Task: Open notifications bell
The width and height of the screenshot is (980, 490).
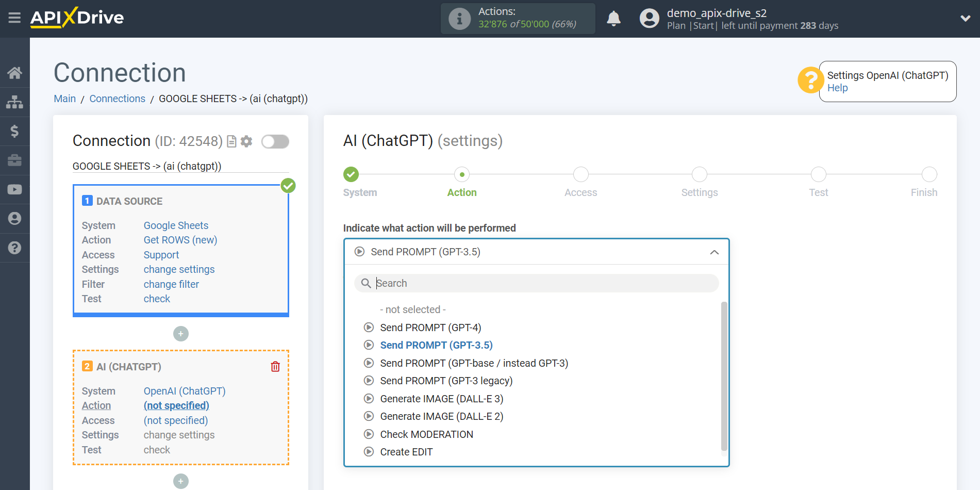Action: coord(613,19)
